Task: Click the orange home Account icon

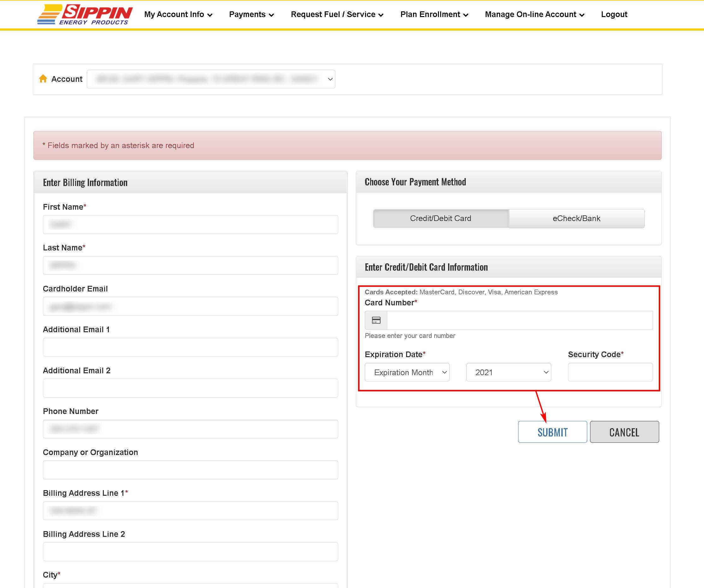Action: coord(43,79)
